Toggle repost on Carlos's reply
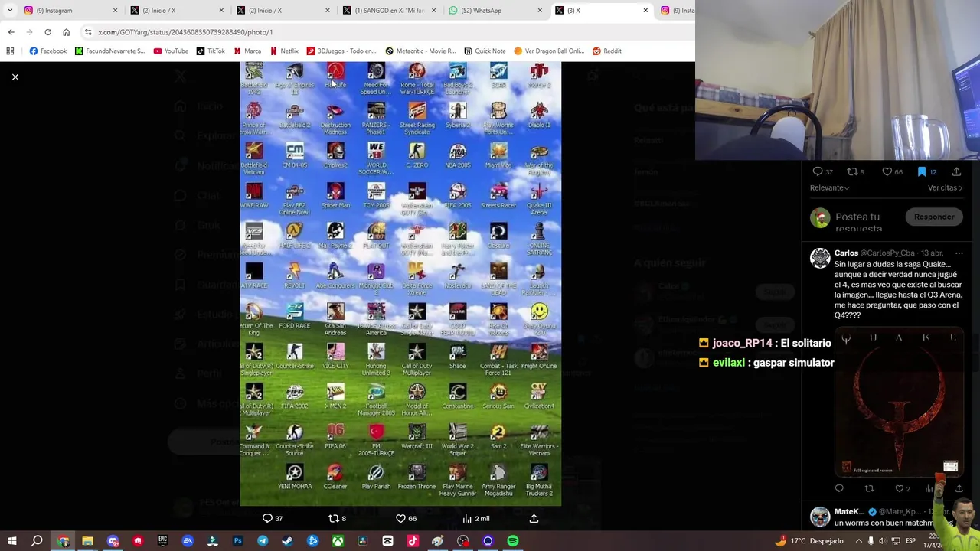 tap(869, 488)
